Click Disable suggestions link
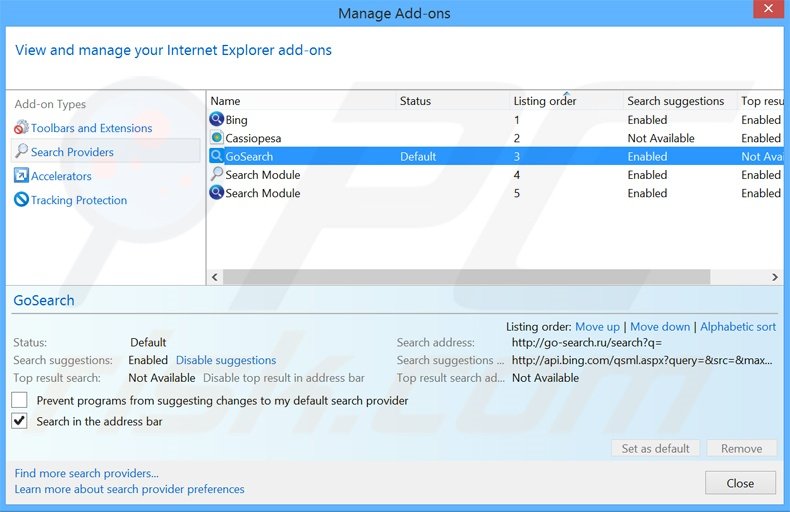Screen dimensions: 790x512 226,360
